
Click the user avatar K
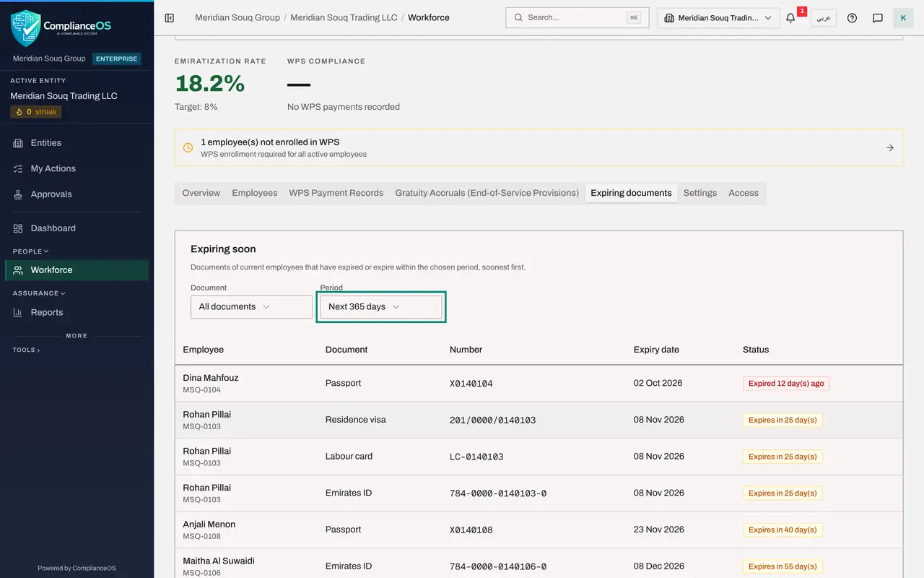click(x=903, y=18)
